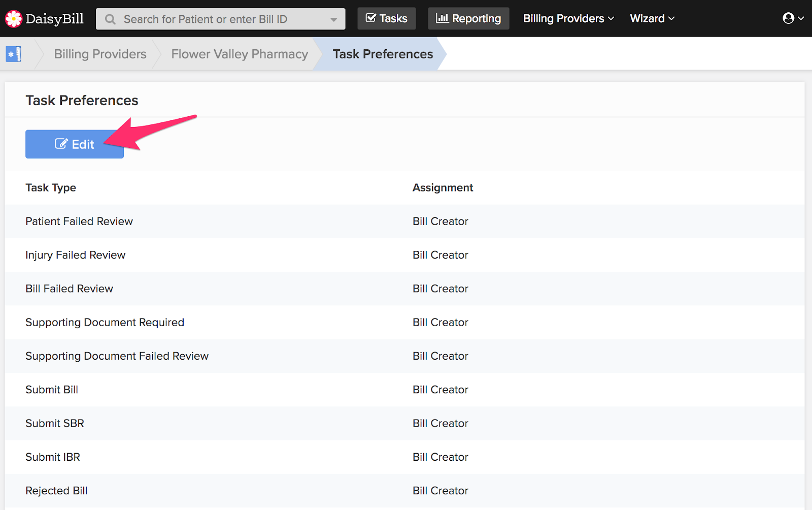The height and width of the screenshot is (510, 812).
Task: Select the Submit Bill row text
Action: 52,390
